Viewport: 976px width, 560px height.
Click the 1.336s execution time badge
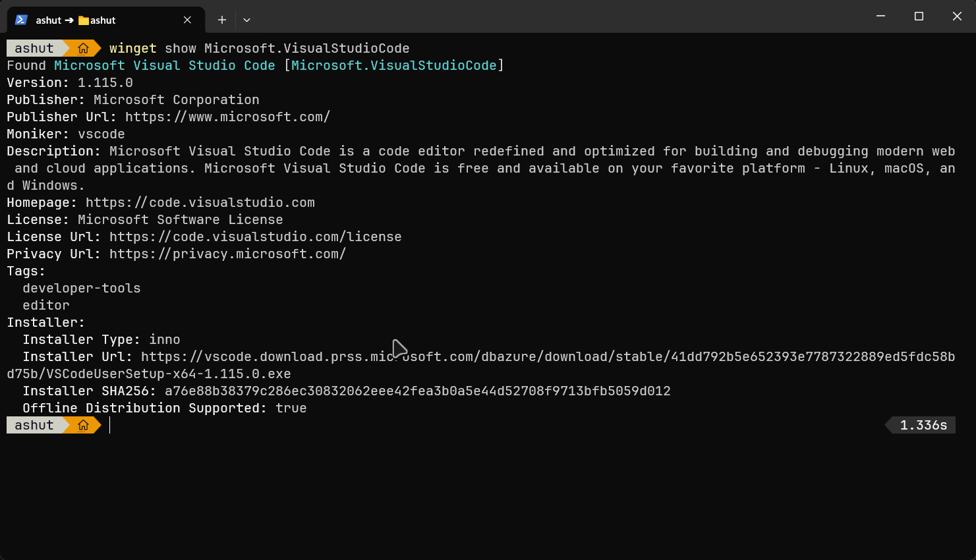(923, 425)
